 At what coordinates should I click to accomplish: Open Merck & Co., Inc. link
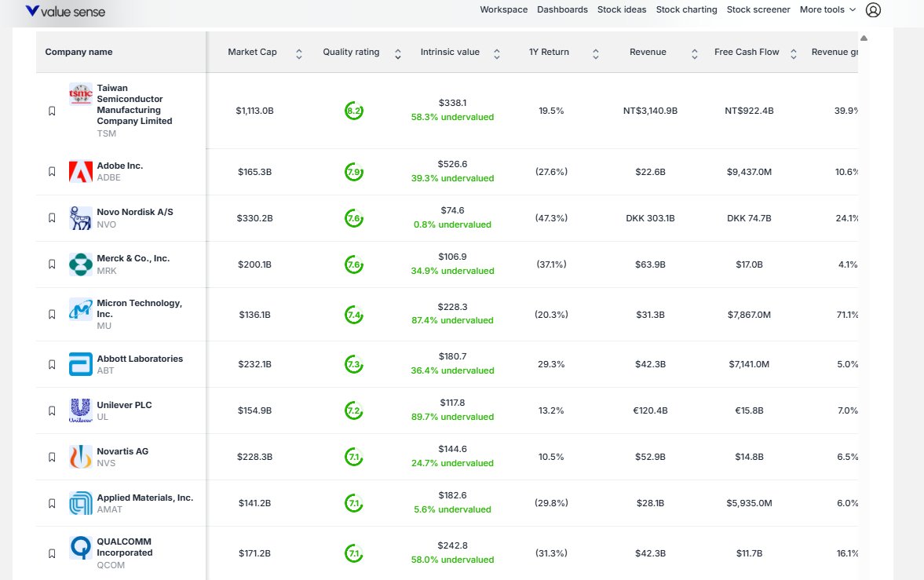[133, 258]
